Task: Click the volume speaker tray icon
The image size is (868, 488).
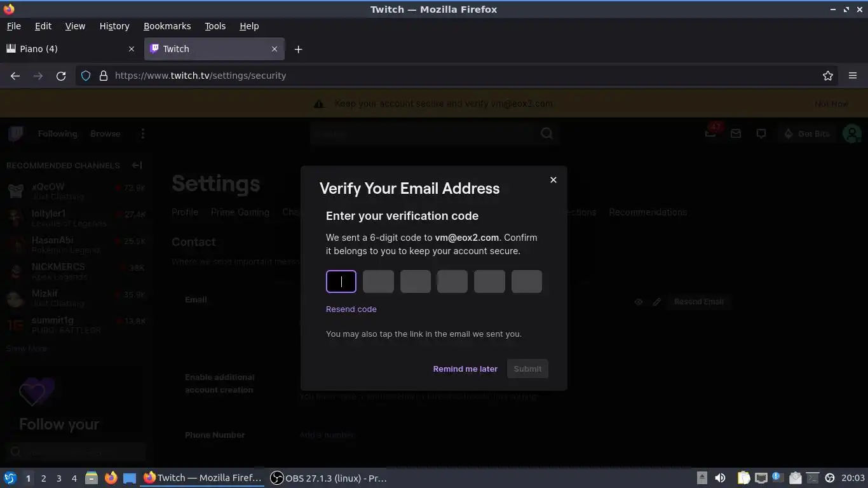Action: tap(720, 478)
